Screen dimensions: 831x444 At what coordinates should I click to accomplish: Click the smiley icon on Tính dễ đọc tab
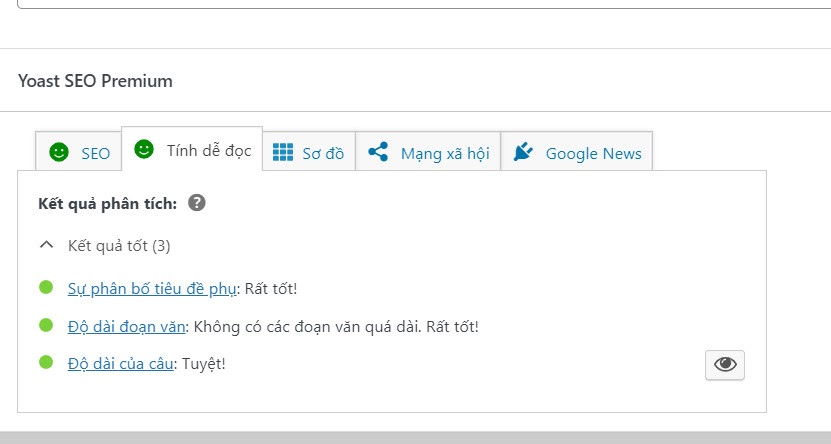[x=144, y=149]
